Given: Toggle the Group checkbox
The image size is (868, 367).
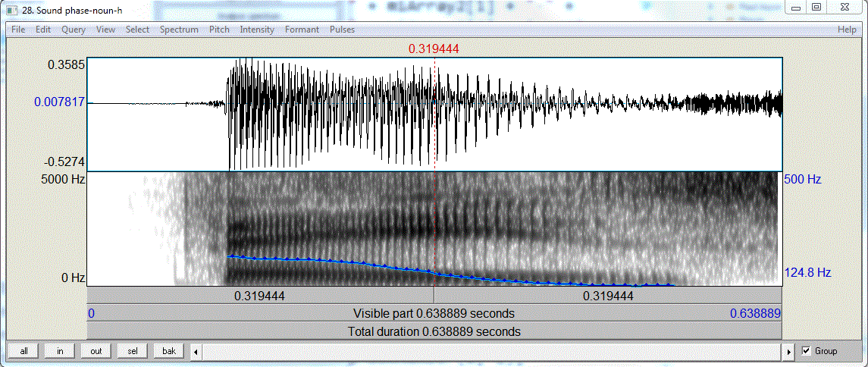Looking at the screenshot, I should 806,351.
